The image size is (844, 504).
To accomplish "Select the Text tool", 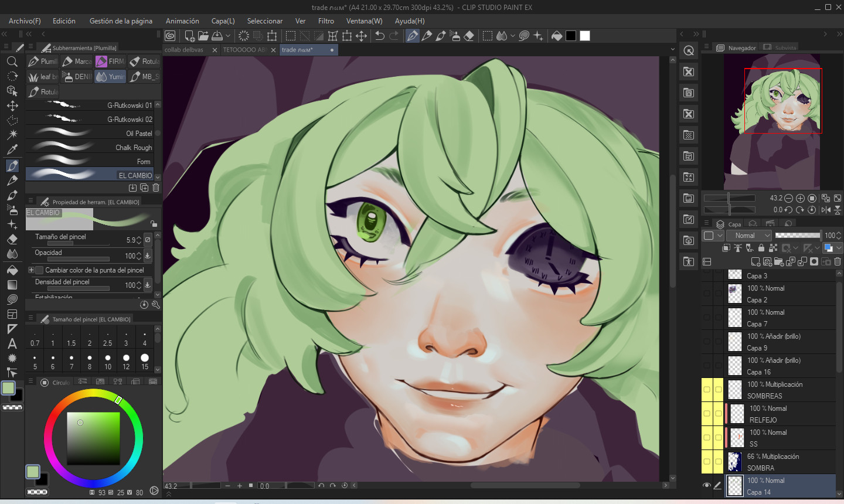I will pyautogui.click(x=12, y=344).
